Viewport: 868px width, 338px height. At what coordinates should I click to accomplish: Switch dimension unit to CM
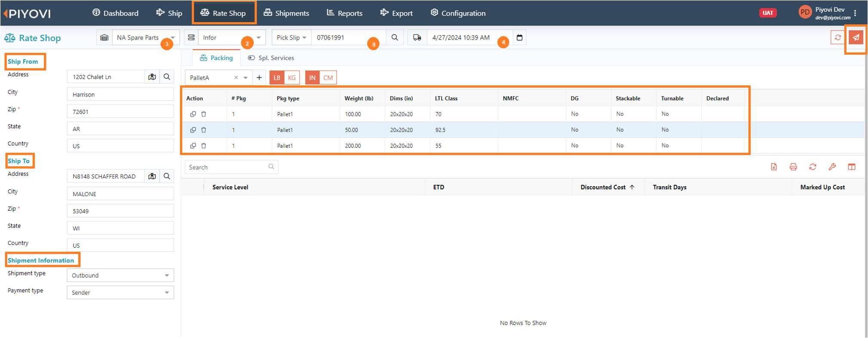click(x=328, y=78)
